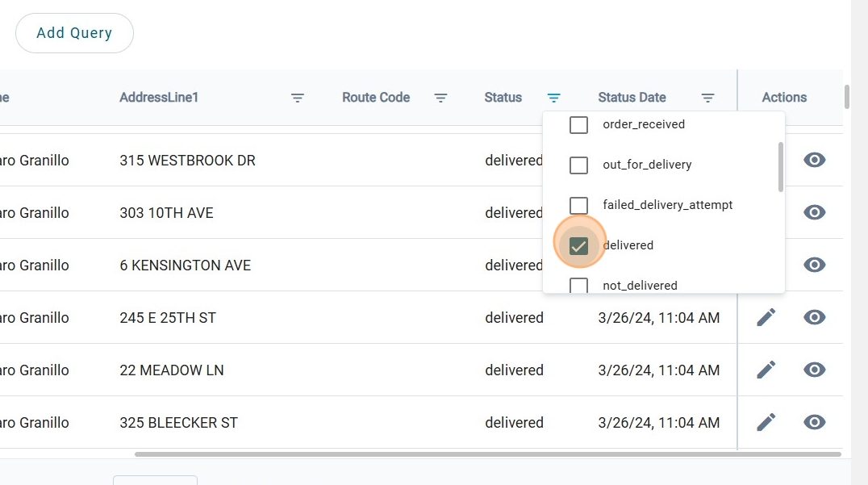Open the AddressLine1 column filter

pos(298,98)
